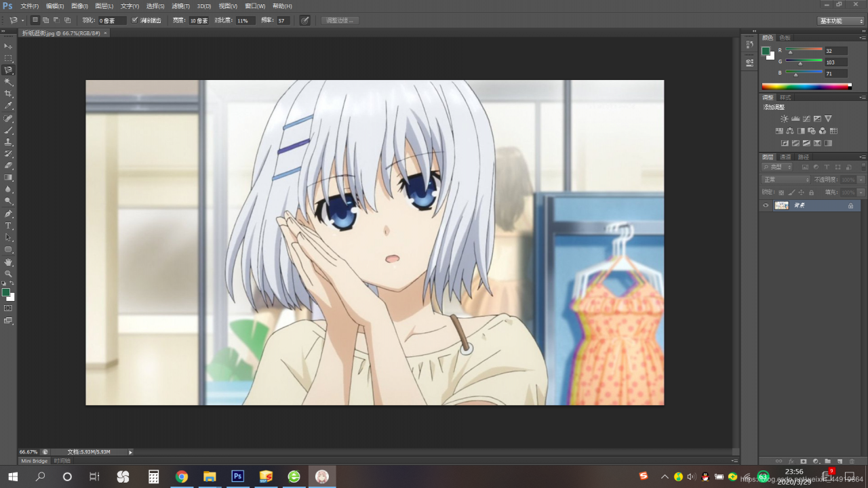
Task: Select the Blur tool
Action: click(8, 189)
